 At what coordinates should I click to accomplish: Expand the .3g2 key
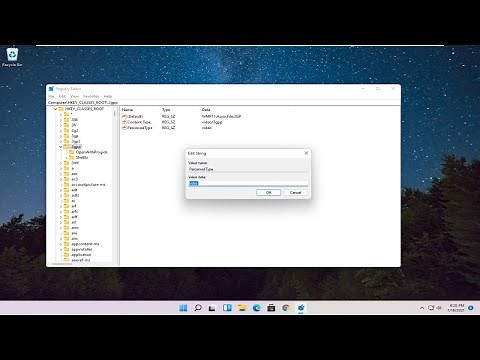pos(61,130)
